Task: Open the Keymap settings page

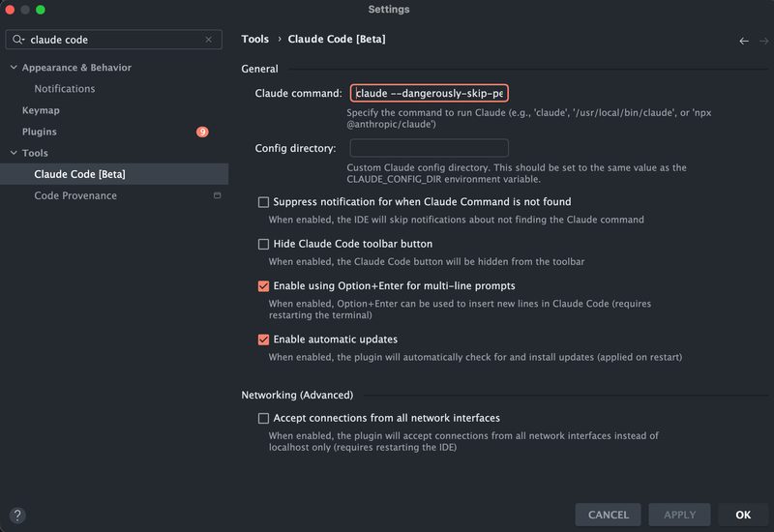Action: click(41, 110)
